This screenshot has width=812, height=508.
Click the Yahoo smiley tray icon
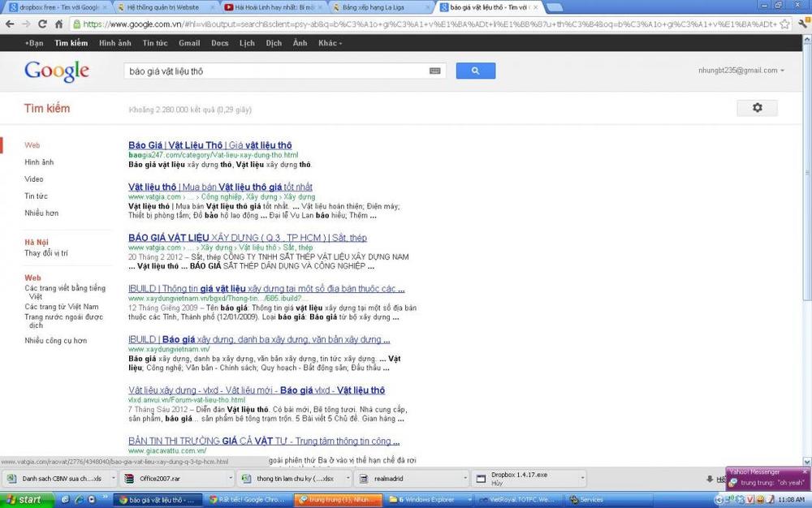click(x=760, y=500)
